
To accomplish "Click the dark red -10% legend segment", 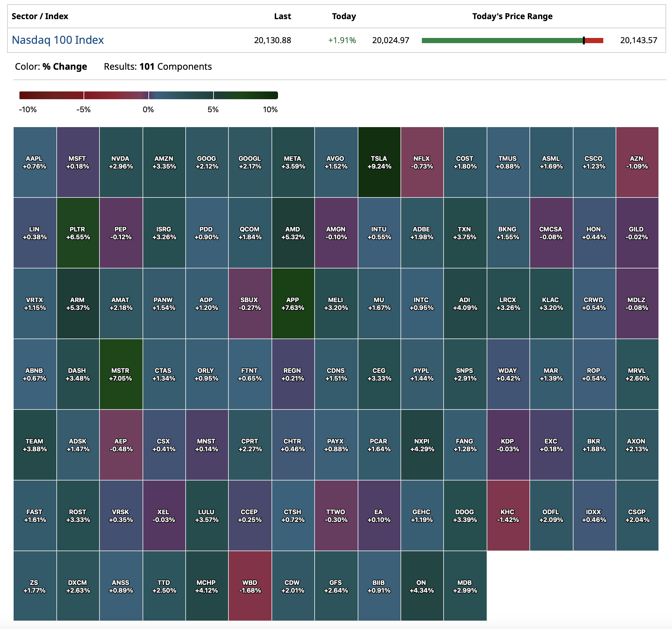I will click(x=52, y=95).
